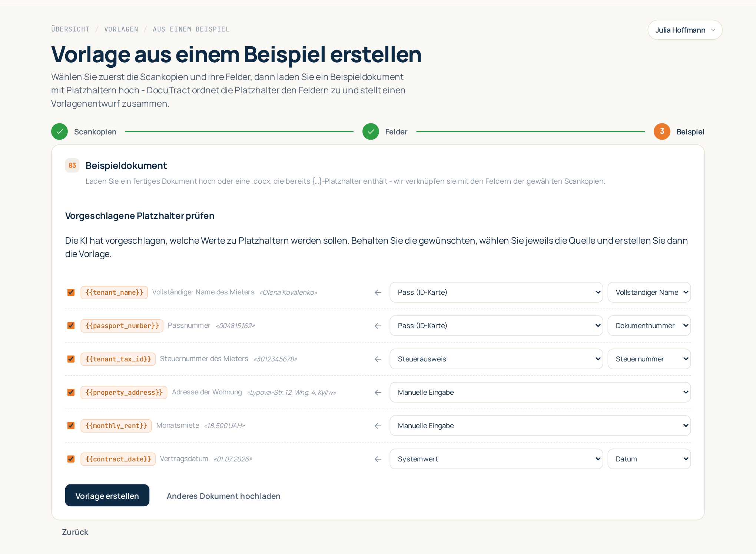Open the source dropdown for tenant_name row

click(x=496, y=293)
